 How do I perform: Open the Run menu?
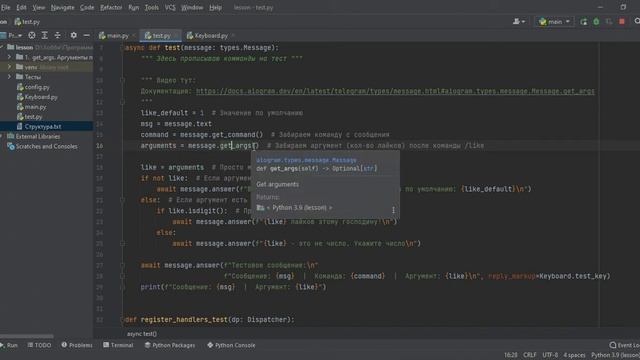coord(133,7)
